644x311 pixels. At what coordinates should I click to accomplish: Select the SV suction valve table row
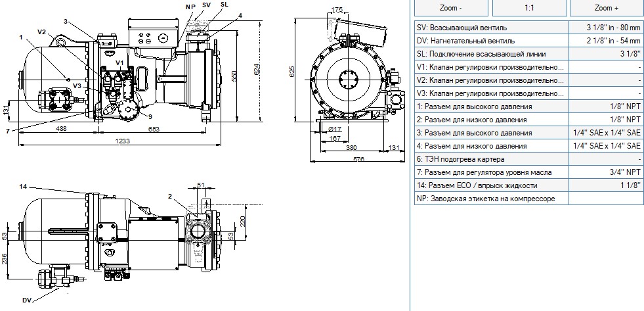[x=528, y=28]
